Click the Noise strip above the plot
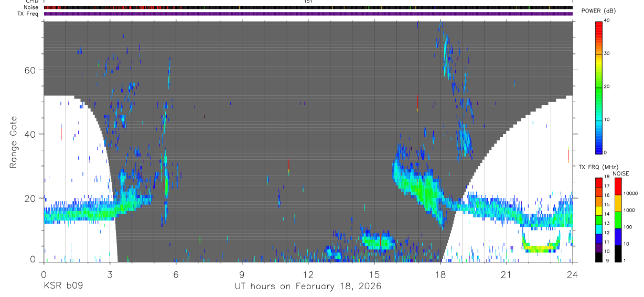 click(x=308, y=7)
